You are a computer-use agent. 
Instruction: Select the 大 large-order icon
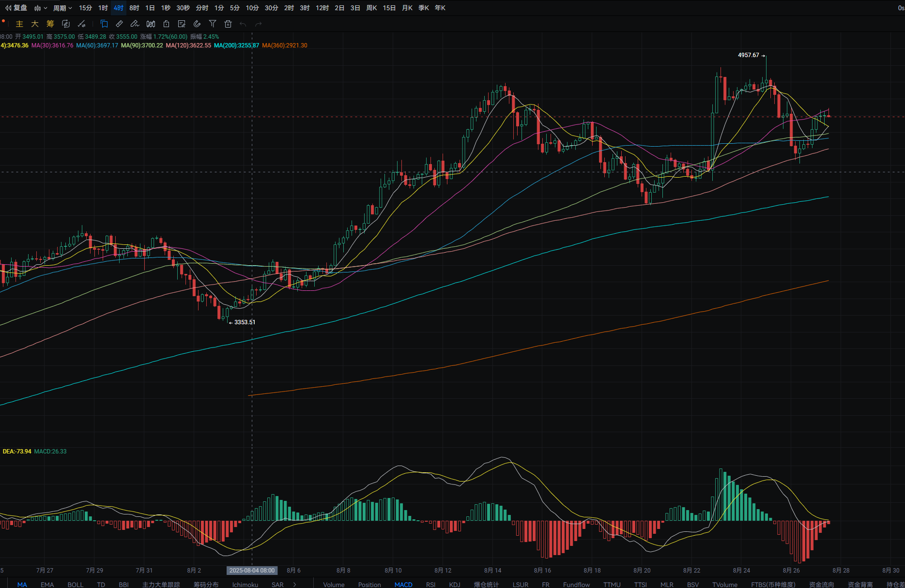(x=35, y=24)
